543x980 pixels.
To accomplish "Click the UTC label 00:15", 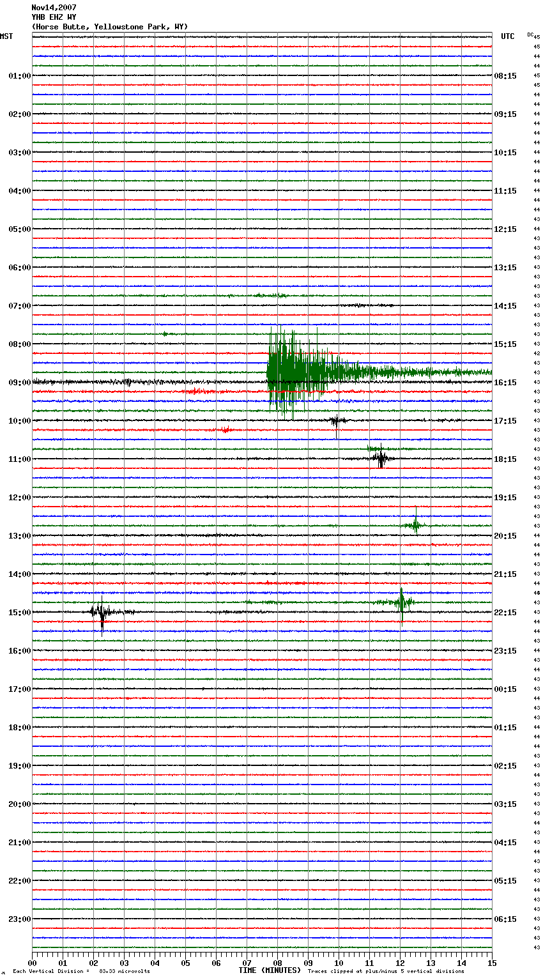I will click(x=505, y=689).
